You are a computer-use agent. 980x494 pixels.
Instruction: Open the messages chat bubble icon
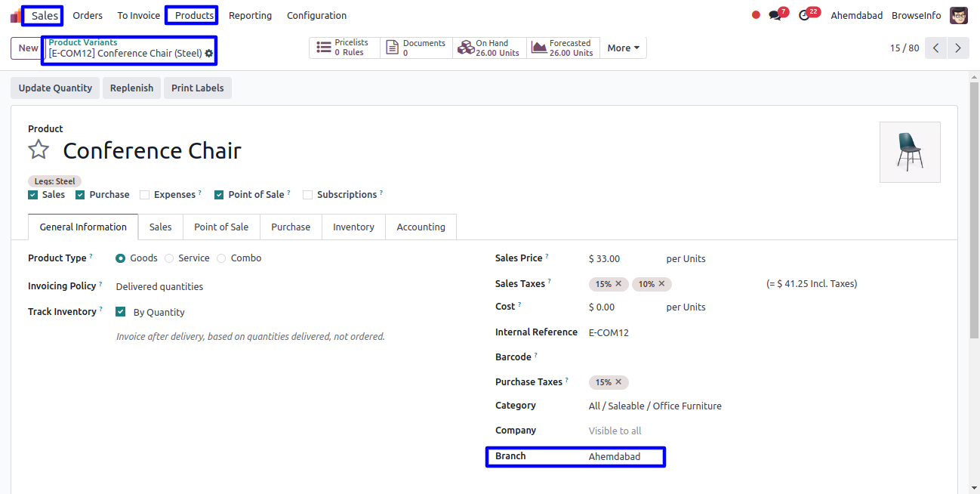point(775,15)
